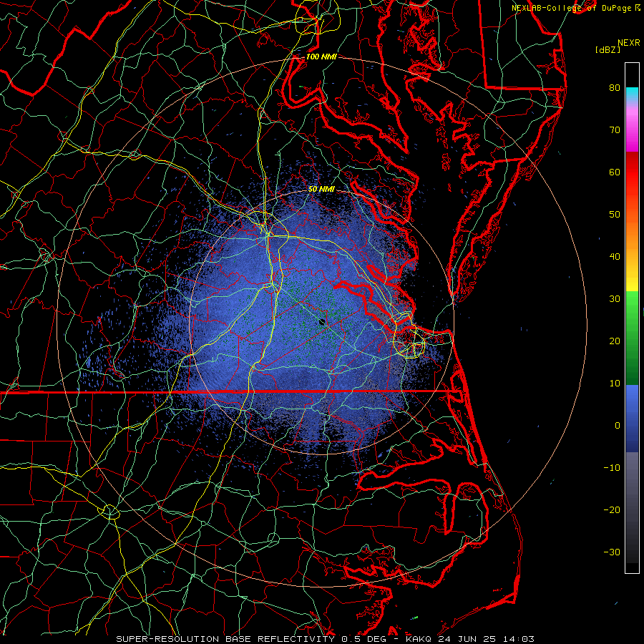
Task: Click the 60 value on the dBZ scale
Action: click(615, 172)
